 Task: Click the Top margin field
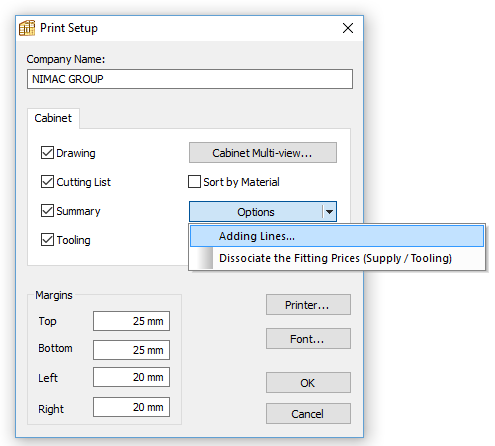tap(131, 321)
